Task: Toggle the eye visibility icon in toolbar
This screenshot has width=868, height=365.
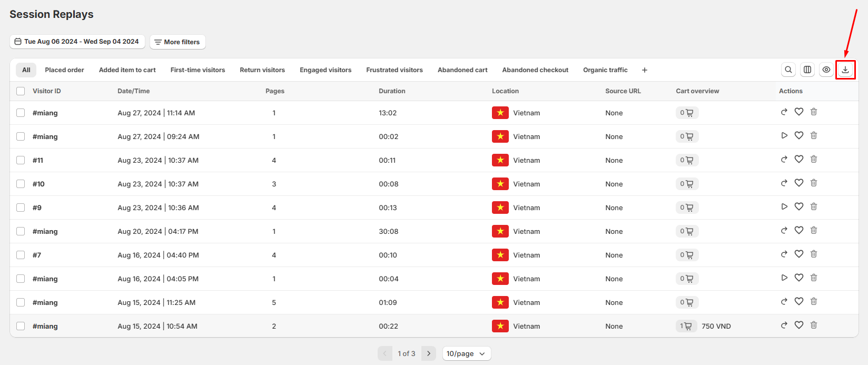Action: tap(826, 70)
